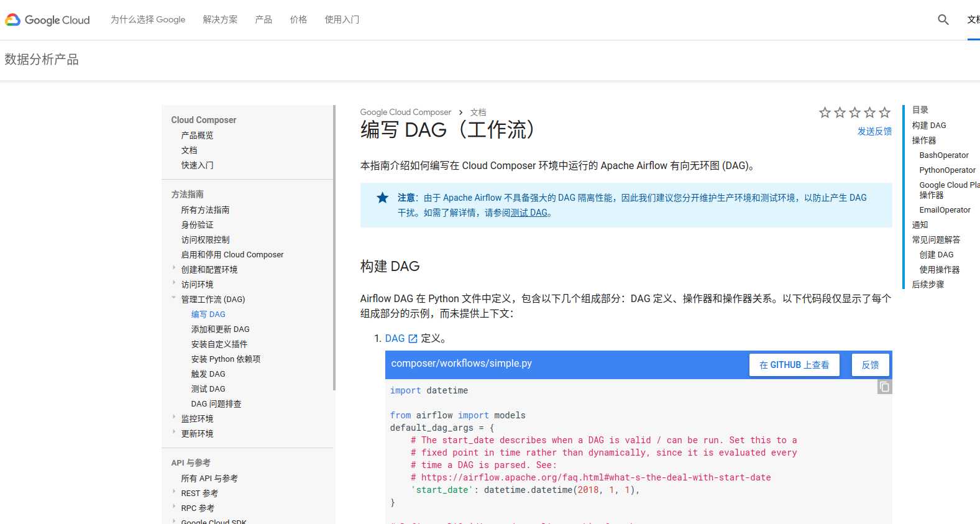Click the DAG definition link
980x524 pixels.
pyautogui.click(x=395, y=339)
